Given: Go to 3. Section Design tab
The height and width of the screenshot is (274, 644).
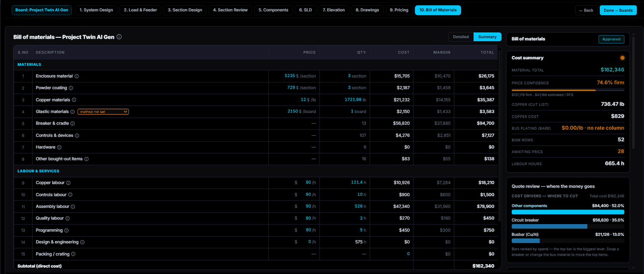Looking at the screenshot, I should pyautogui.click(x=185, y=10).
